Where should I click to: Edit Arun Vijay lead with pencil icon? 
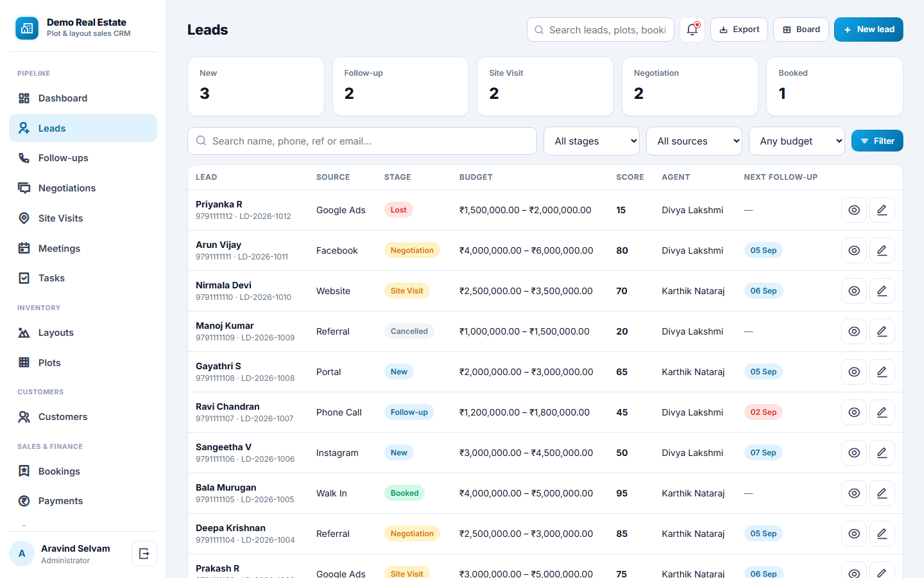[882, 250]
